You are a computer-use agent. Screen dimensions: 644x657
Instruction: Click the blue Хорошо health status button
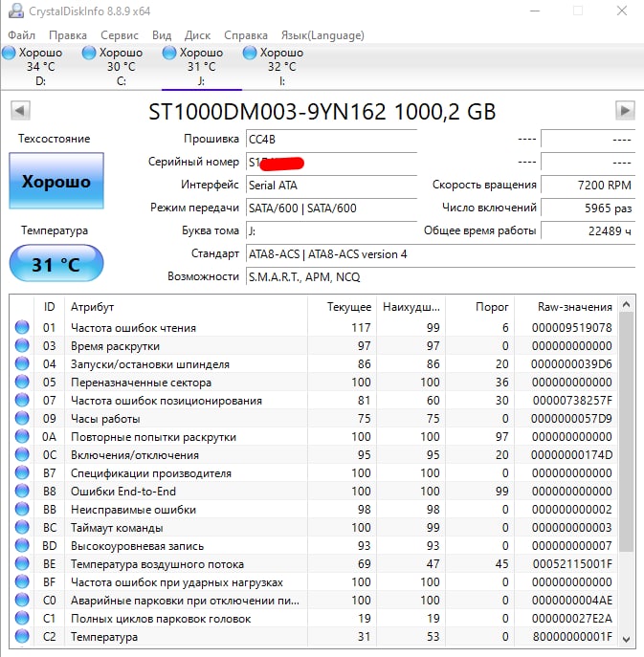(56, 181)
